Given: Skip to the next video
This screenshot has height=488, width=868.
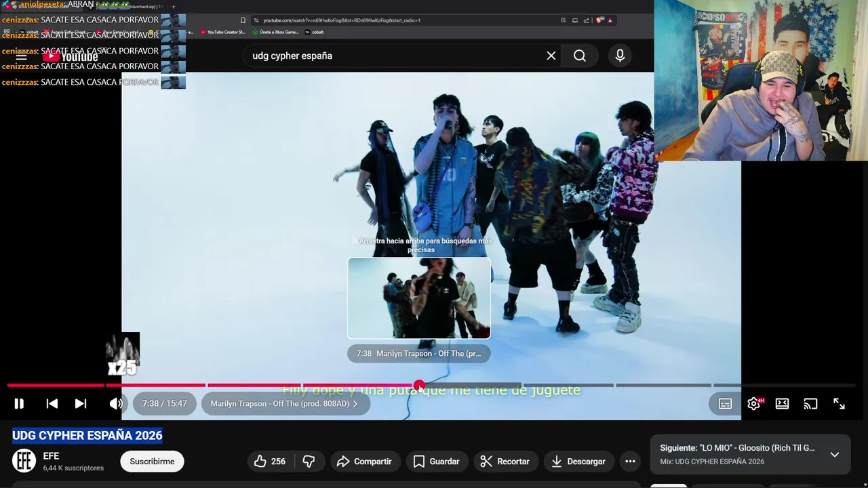Looking at the screenshot, I should coord(80,403).
